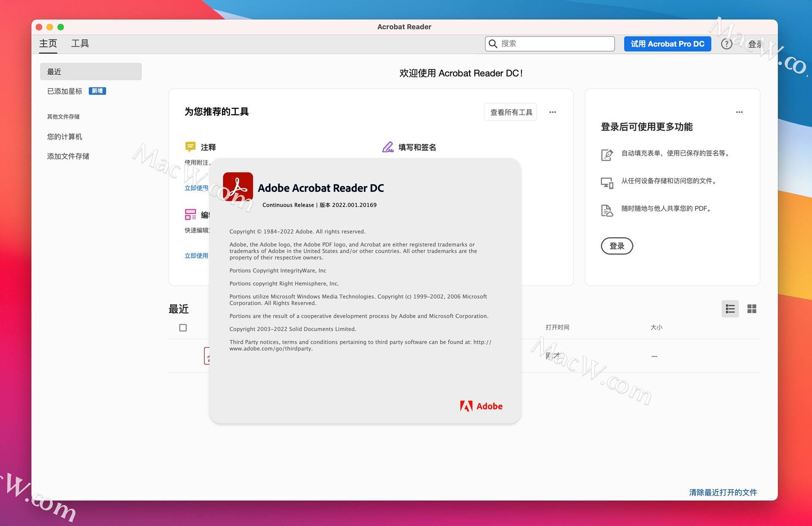Choose 添加文件存储 in the sidebar
The image size is (812, 526).
(x=68, y=156)
